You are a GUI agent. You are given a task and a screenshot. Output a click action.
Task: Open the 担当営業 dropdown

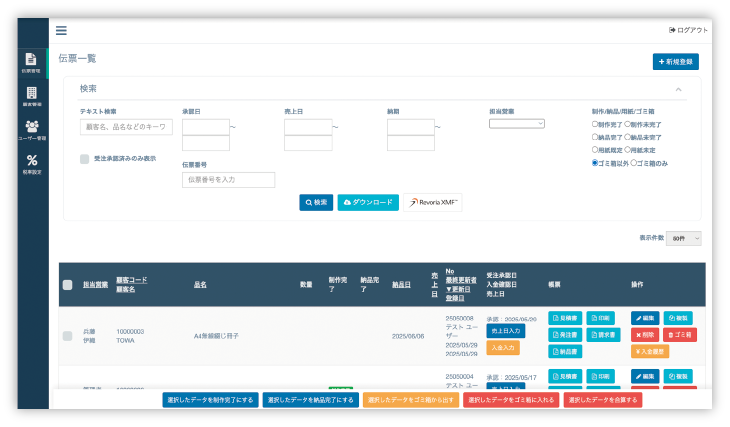(516, 124)
